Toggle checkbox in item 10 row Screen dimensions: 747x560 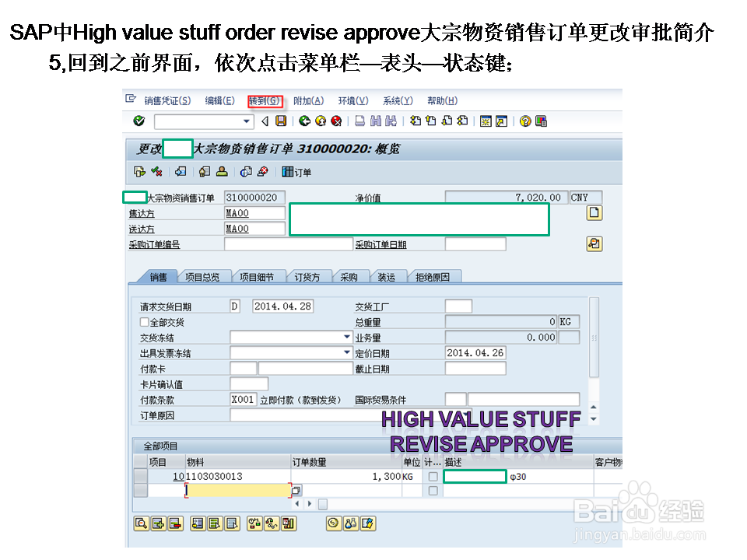click(x=433, y=476)
